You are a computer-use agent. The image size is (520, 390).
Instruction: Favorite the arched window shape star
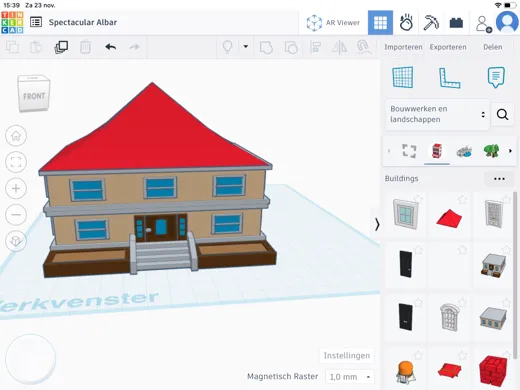[462, 302]
